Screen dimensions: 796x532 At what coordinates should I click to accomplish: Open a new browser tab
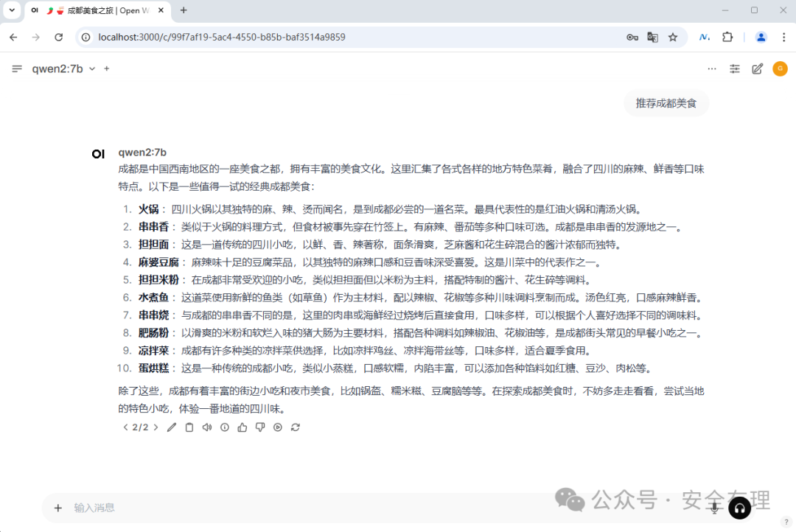click(184, 10)
